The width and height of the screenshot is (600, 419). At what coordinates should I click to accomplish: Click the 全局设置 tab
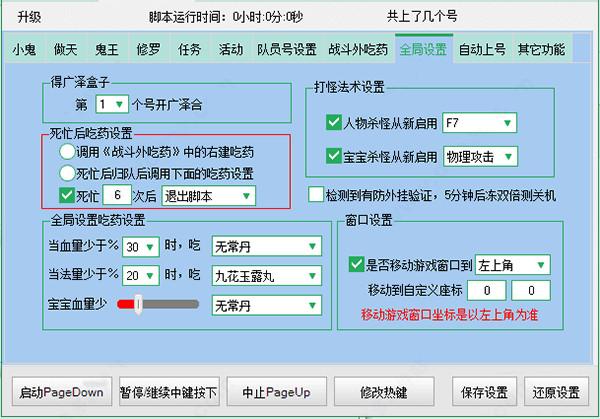(424, 49)
